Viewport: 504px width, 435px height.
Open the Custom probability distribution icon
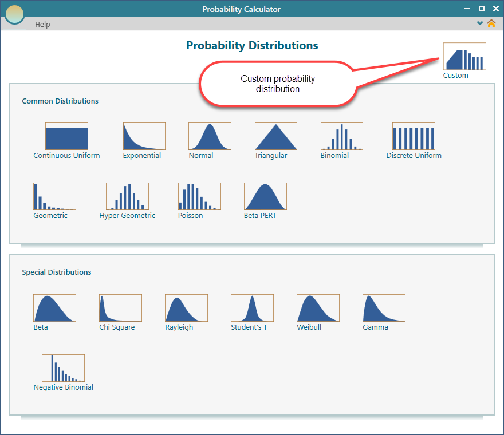464,57
